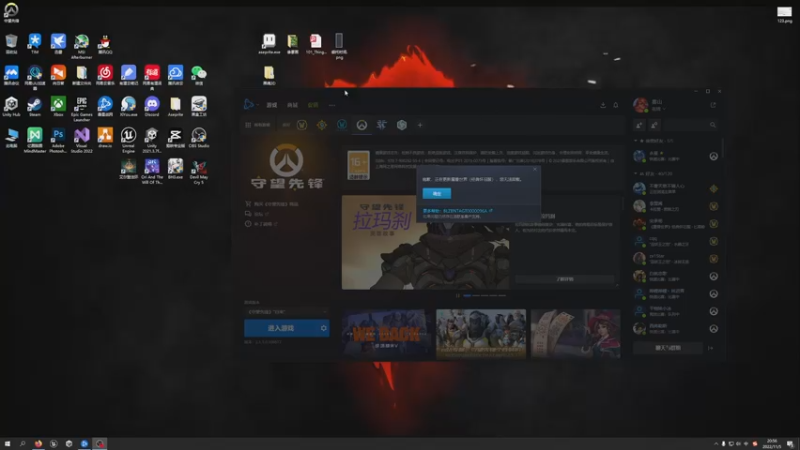The width and height of the screenshot is (800, 450).
Task: Click the add friend icon
Action: [639, 125]
